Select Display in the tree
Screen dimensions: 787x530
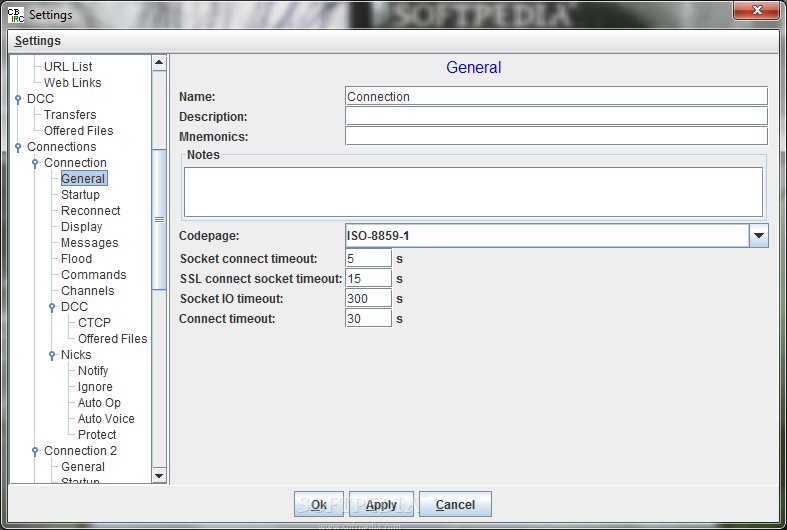(81, 227)
